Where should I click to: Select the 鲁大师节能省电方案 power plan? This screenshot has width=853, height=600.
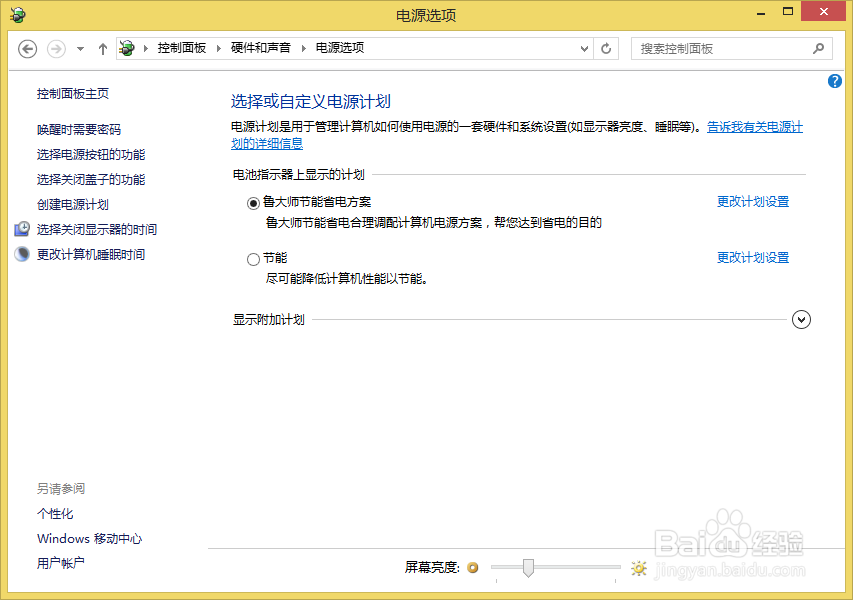[253, 202]
